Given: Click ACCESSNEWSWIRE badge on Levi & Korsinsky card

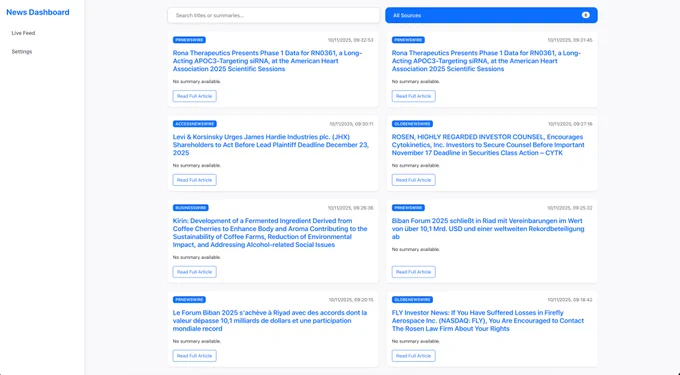Looking at the screenshot, I should (194, 124).
